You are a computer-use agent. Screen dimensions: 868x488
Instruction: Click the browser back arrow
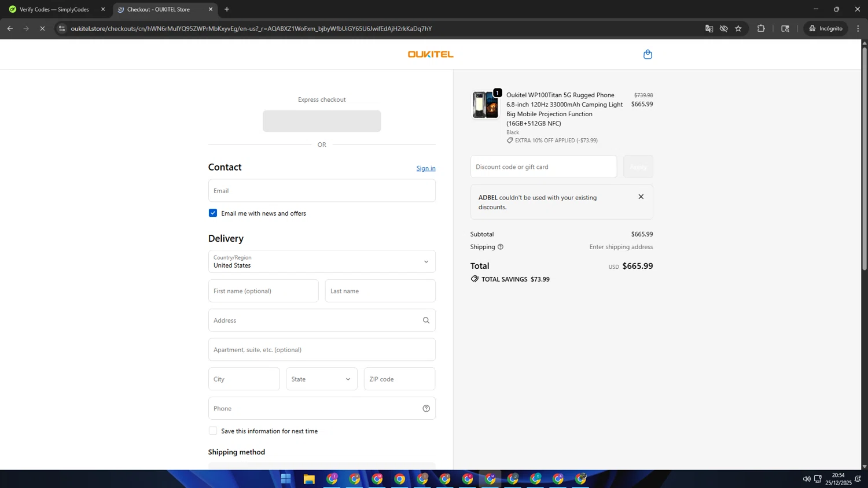pyautogui.click(x=10, y=28)
